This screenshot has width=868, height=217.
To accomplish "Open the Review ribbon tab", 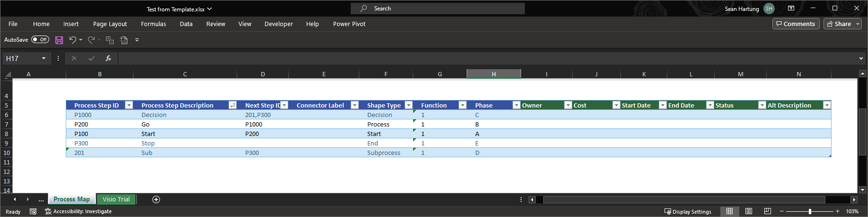I will click(x=216, y=24).
